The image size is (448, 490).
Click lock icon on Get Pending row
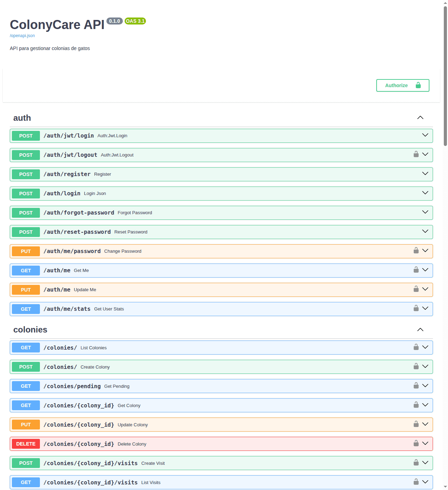pos(416,385)
